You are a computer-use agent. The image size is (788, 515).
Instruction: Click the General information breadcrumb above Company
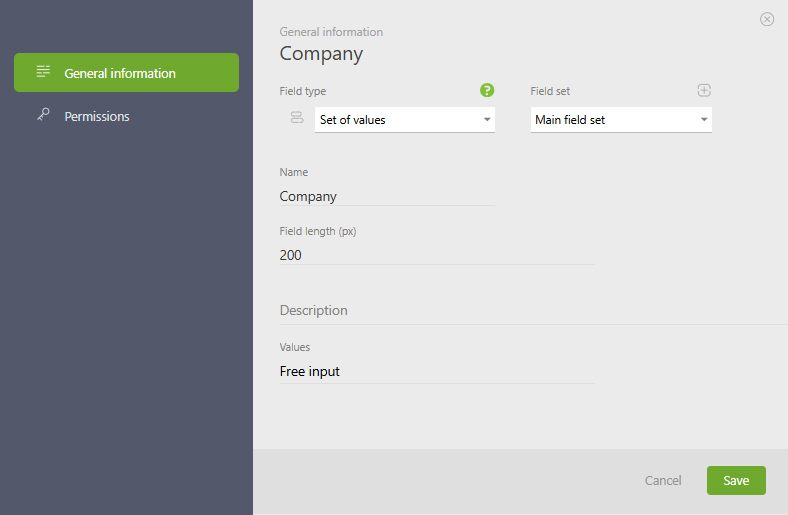(331, 32)
